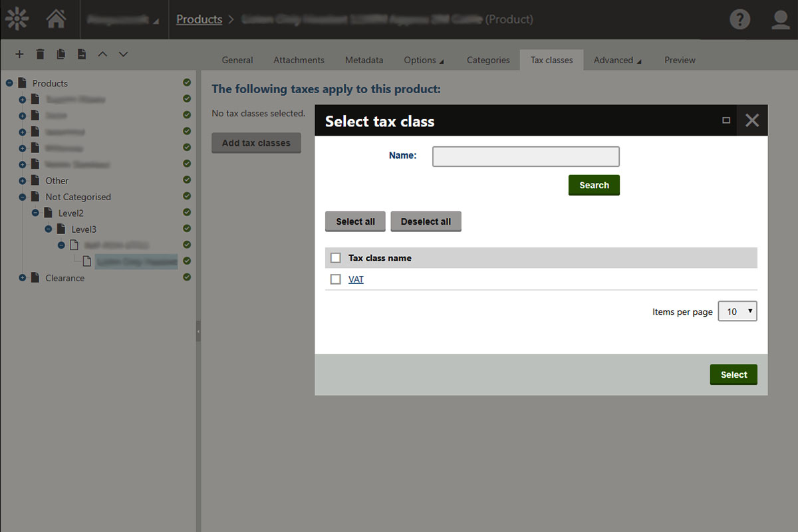This screenshot has width=798, height=532.
Task: Go to the Home dashboard icon
Action: [56, 19]
